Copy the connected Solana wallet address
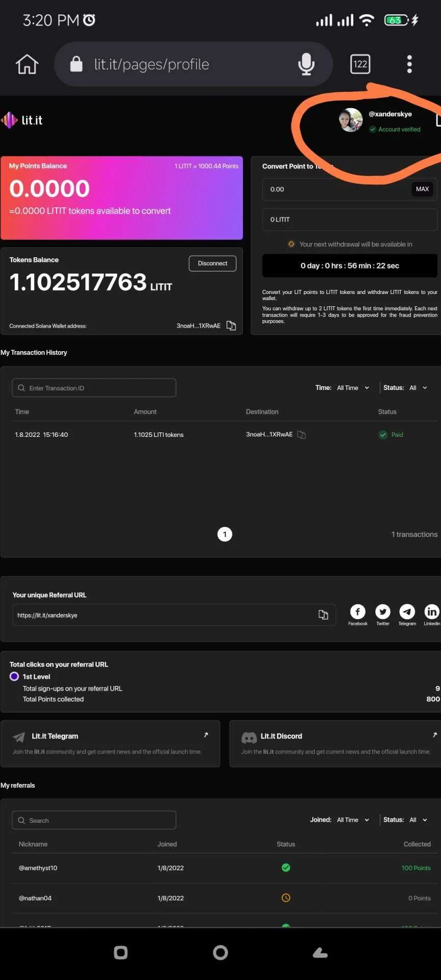 tap(231, 326)
